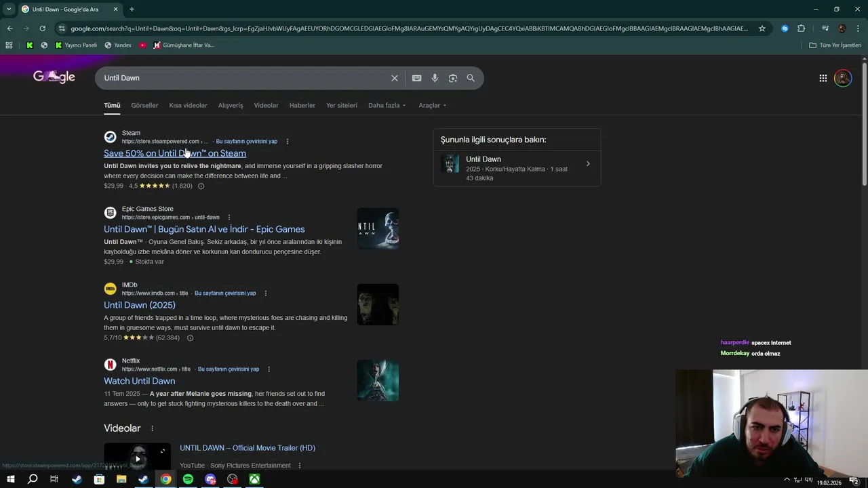Screen dimensions: 868x488
Task: Reload the Google search page
Action: click(x=42, y=28)
